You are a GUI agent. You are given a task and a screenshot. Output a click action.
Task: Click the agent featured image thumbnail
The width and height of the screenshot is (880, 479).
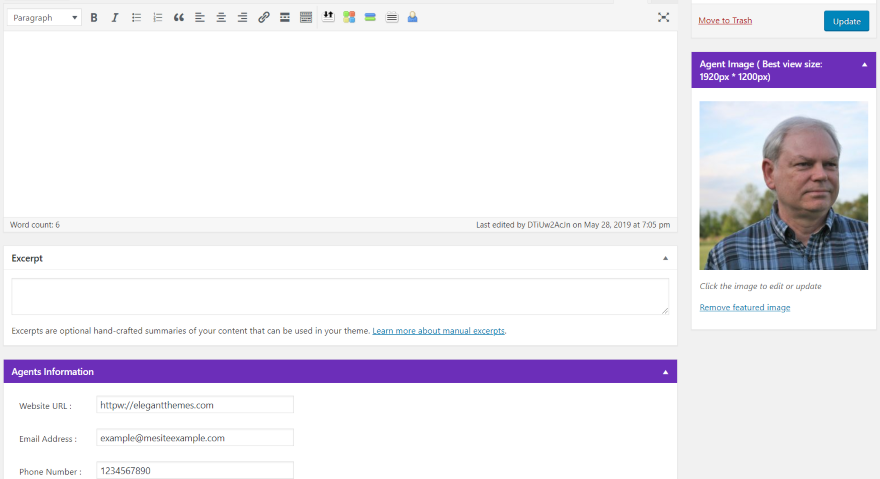[x=783, y=185]
